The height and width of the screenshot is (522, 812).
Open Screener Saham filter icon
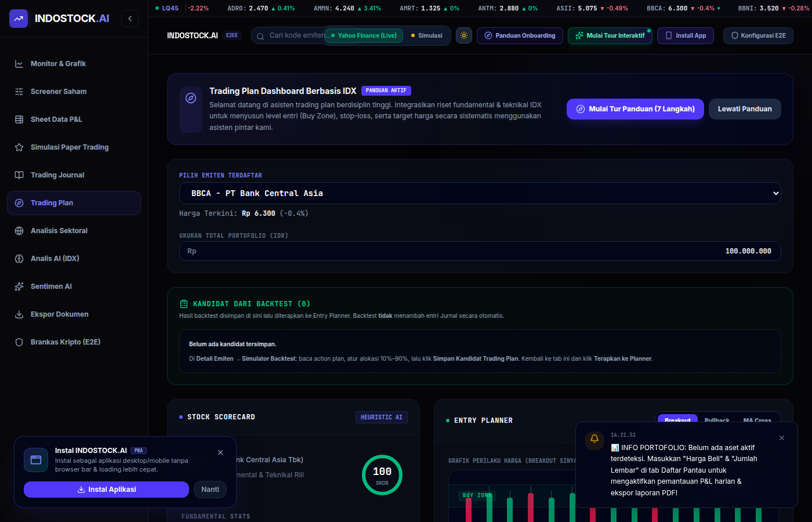tap(19, 92)
